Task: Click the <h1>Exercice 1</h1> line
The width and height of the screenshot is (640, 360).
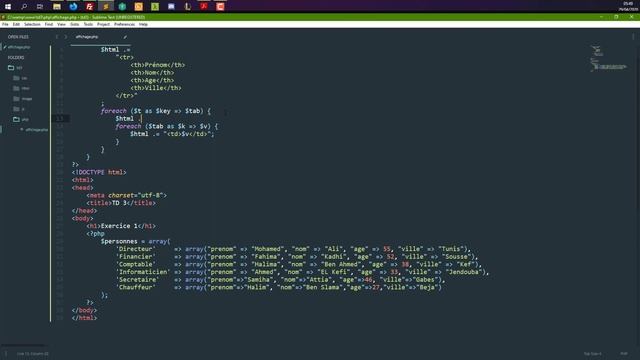Action: 121,226
